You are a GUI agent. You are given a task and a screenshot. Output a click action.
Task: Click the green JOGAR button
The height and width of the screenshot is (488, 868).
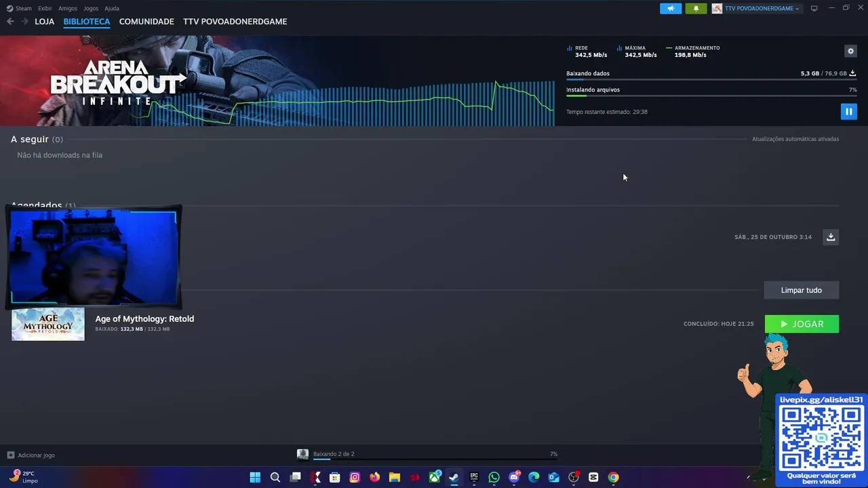point(802,324)
